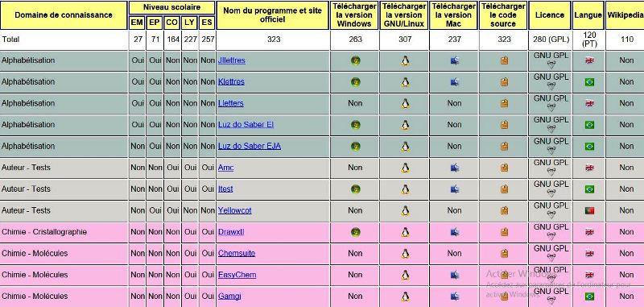Download Mac version of EasyChem

pyautogui.click(x=455, y=275)
